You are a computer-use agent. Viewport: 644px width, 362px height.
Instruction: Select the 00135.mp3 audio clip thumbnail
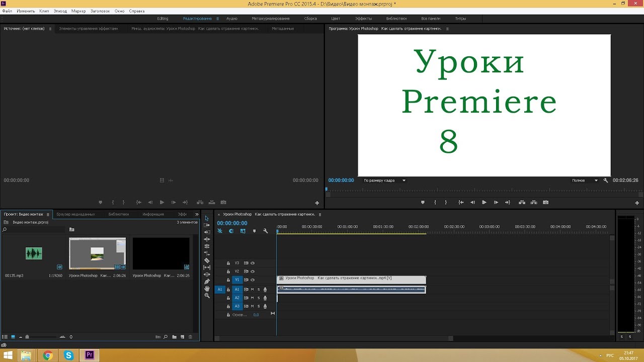click(34, 253)
